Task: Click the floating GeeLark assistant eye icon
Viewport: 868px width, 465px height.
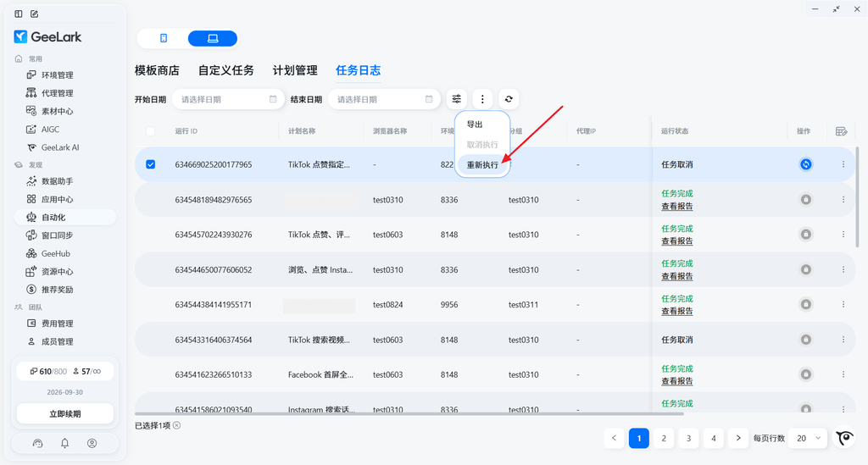Action: click(x=845, y=439)
